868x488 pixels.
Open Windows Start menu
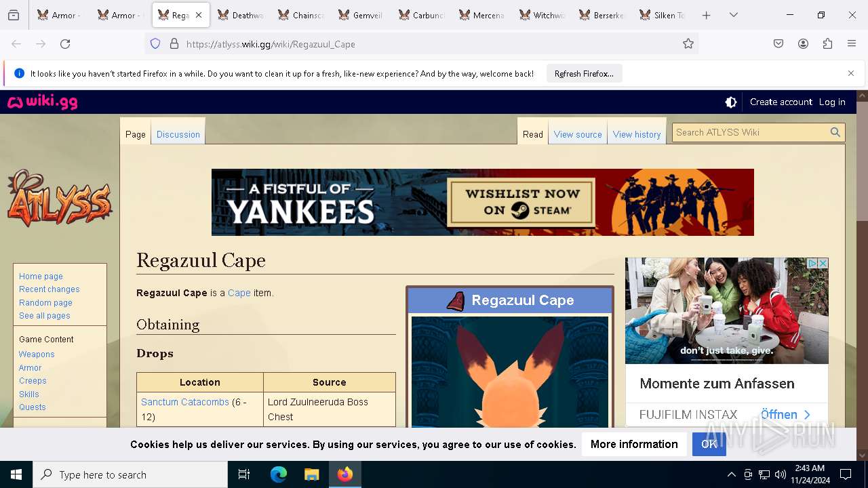pos(16,474)
